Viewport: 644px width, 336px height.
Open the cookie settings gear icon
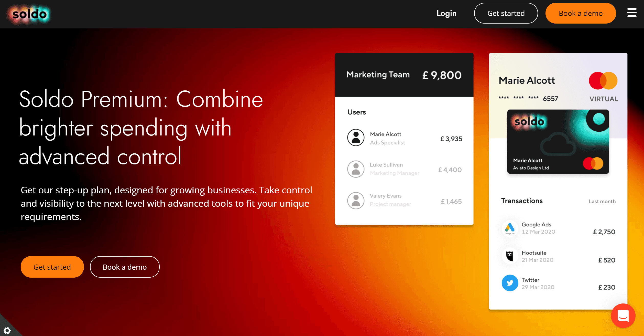(7, 330)
